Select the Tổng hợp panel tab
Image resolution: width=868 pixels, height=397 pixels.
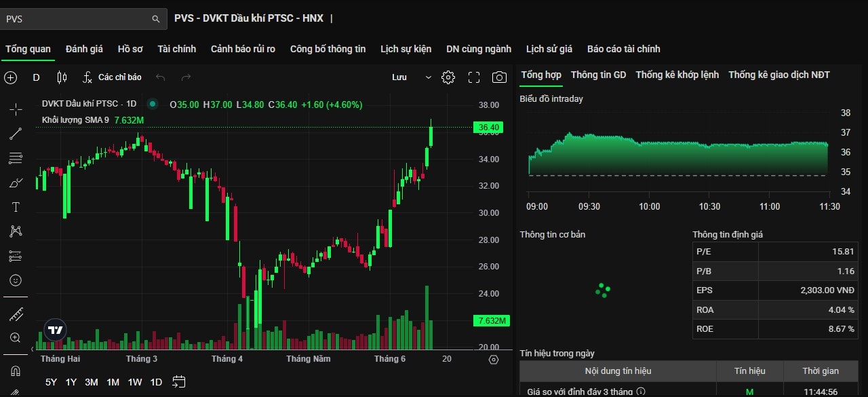click(x=541, y=75)
